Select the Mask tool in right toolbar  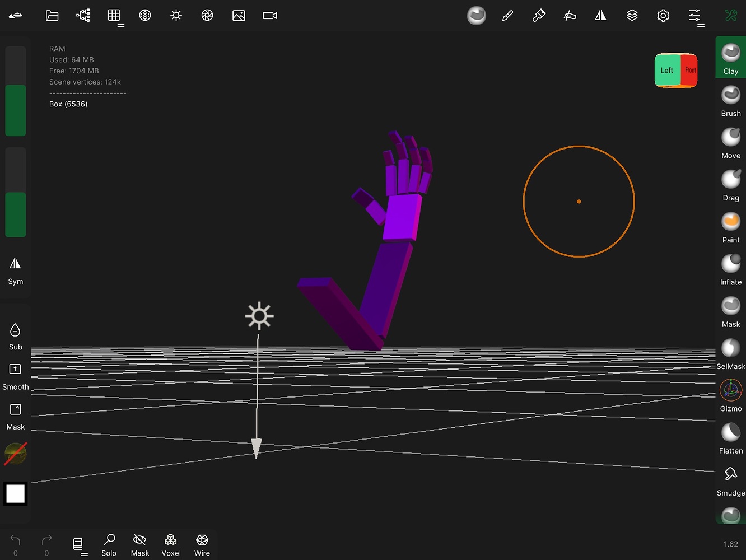(x=730, y=312)
